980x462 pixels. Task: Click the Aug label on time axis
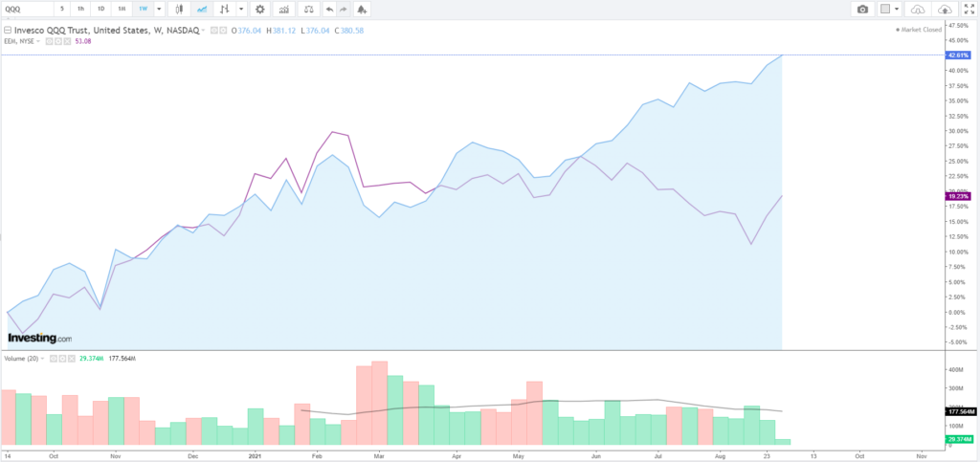click(x=720, y=455)
